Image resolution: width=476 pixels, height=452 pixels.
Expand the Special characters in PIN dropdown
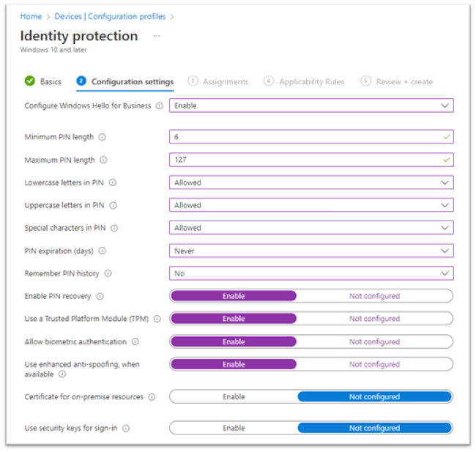coord(310,228)
